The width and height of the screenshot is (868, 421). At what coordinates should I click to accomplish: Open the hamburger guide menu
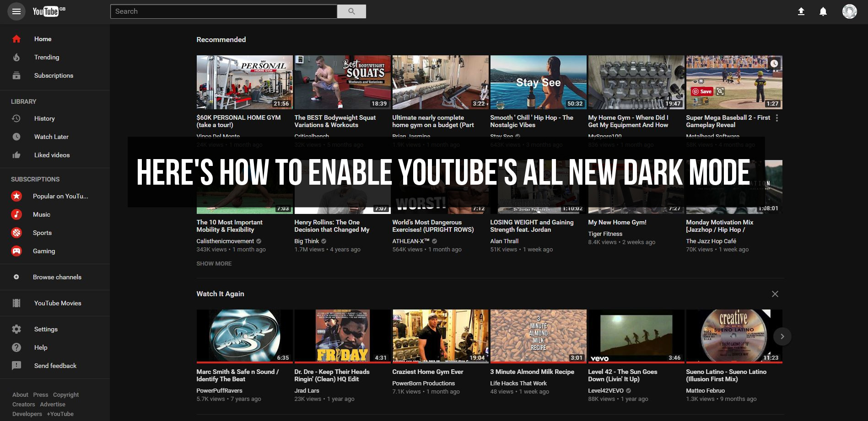click(16, 11)
